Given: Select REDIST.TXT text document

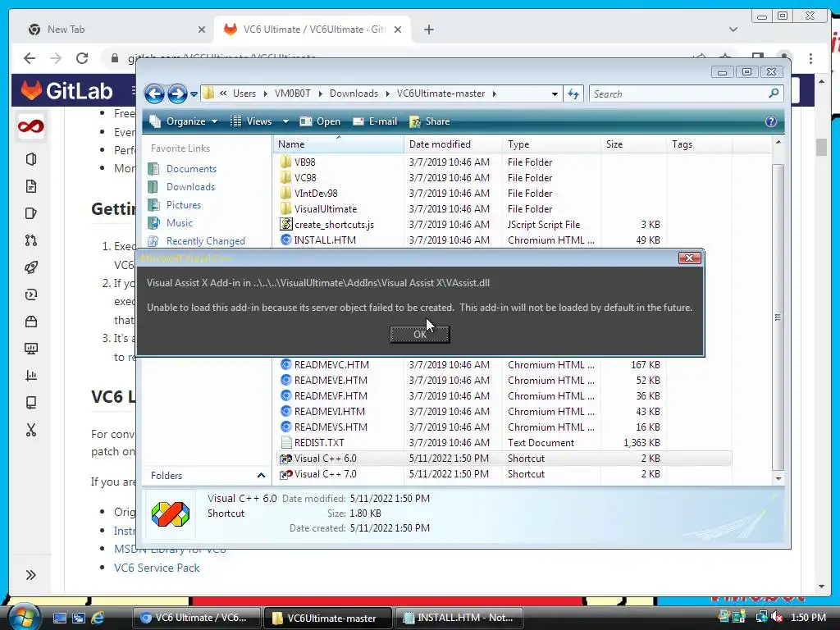Looking at the screenshot, I should tap(319, 443).
